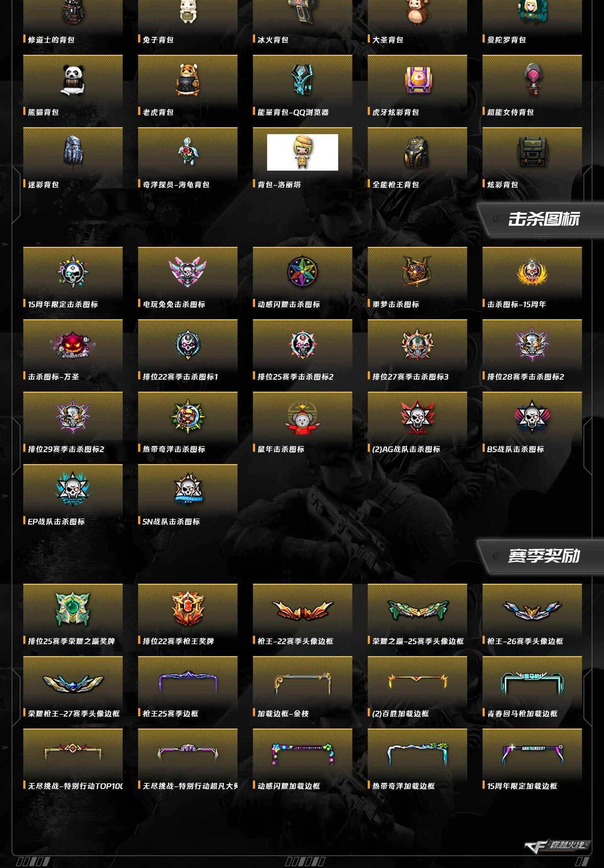Click the 排位22赛季枪王 orange medal
604x868 pixels.
click(x=188, y=609)
